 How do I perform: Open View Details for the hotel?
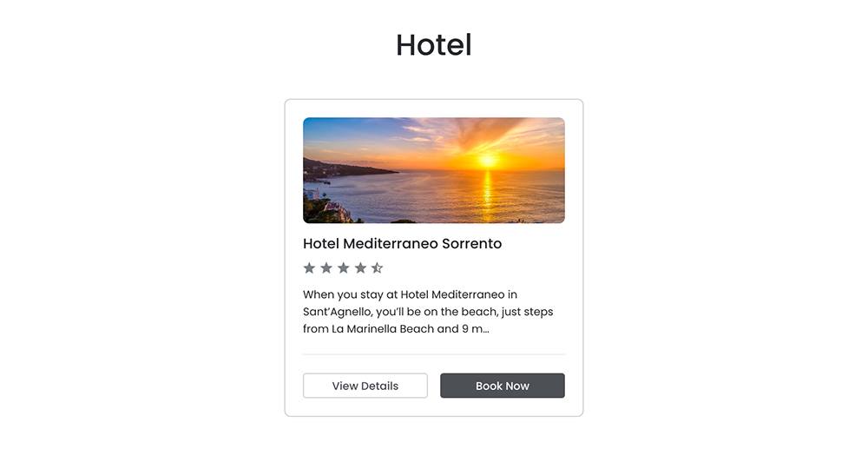[x=365, y=386]
